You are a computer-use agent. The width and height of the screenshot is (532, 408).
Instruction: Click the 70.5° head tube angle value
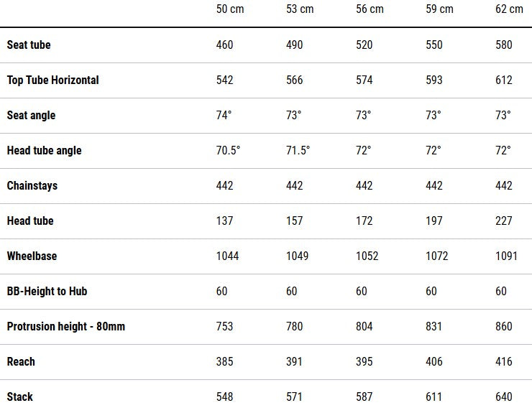coord(228,150)
